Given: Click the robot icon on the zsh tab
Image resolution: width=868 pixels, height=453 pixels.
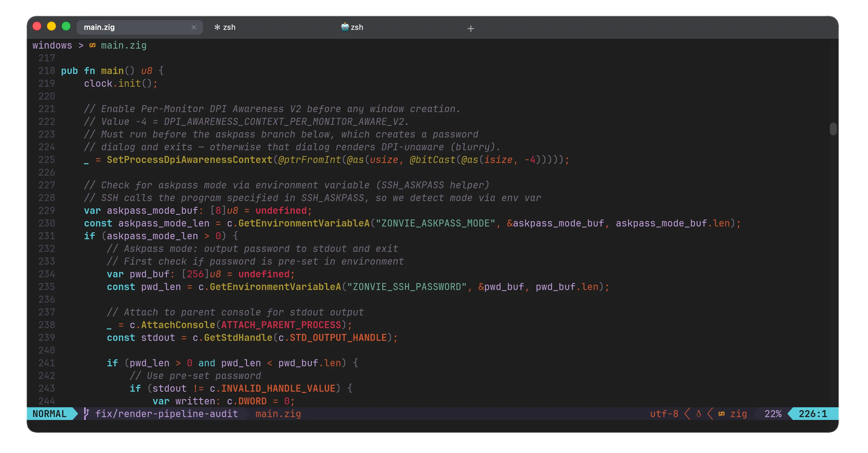Looking at the screenshot, I should tap(344, 27).
